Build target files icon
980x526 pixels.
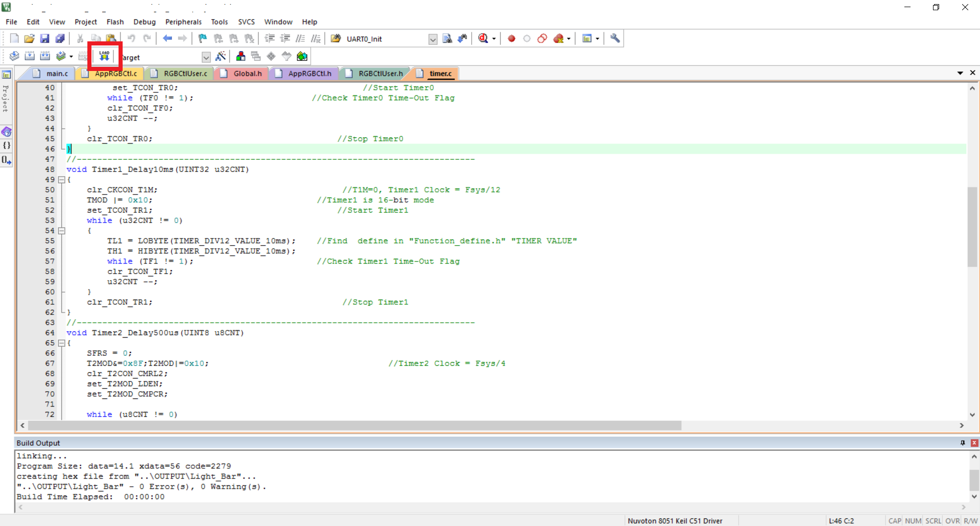[30, 56]
